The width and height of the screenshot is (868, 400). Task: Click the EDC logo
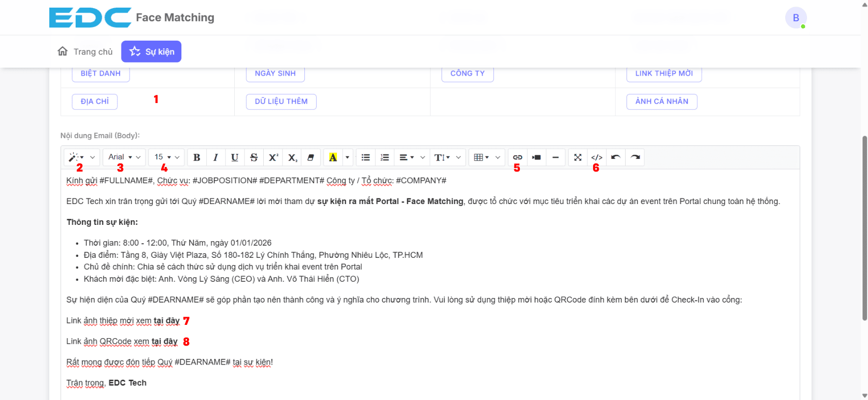point(90,18)
